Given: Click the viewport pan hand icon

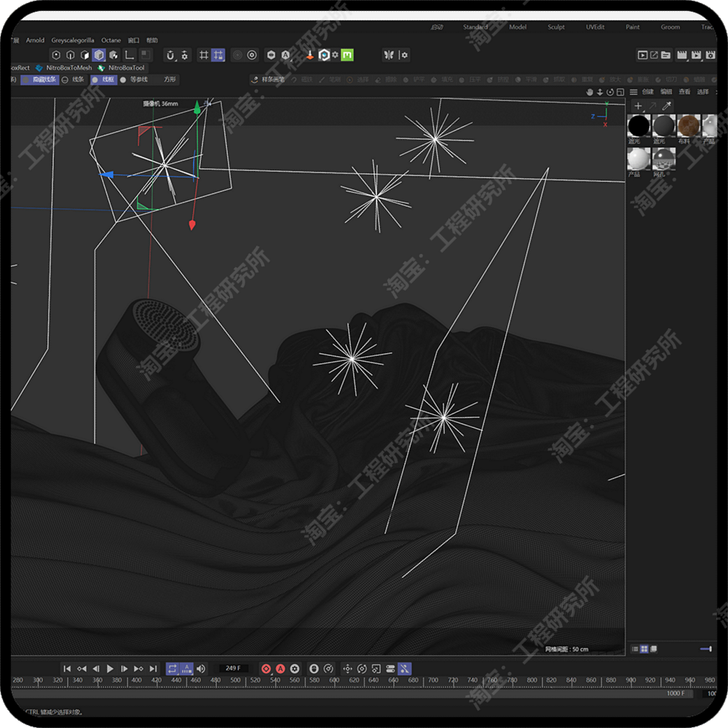Looking at the screenshot, I should click(x=590, y=92).
